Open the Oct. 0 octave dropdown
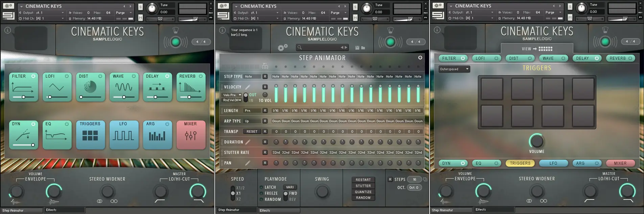Screen dimensions: 644x214 point(415,187)
